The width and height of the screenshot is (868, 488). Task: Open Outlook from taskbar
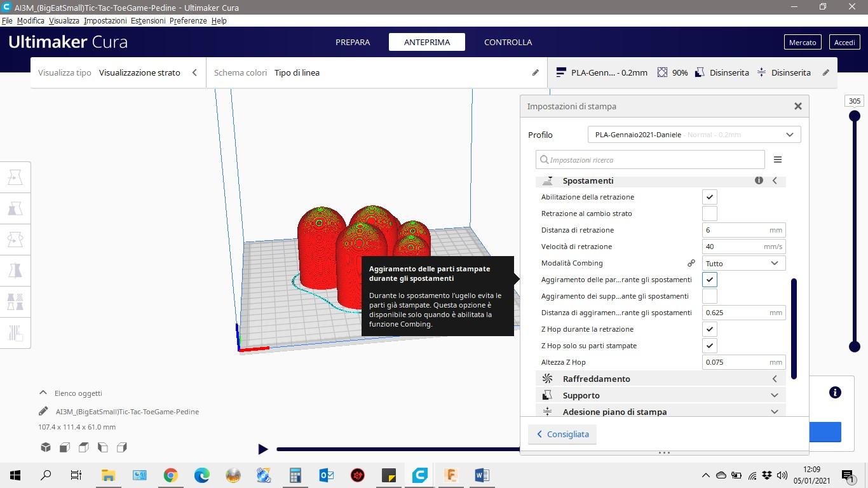click(x=327, y=475)
